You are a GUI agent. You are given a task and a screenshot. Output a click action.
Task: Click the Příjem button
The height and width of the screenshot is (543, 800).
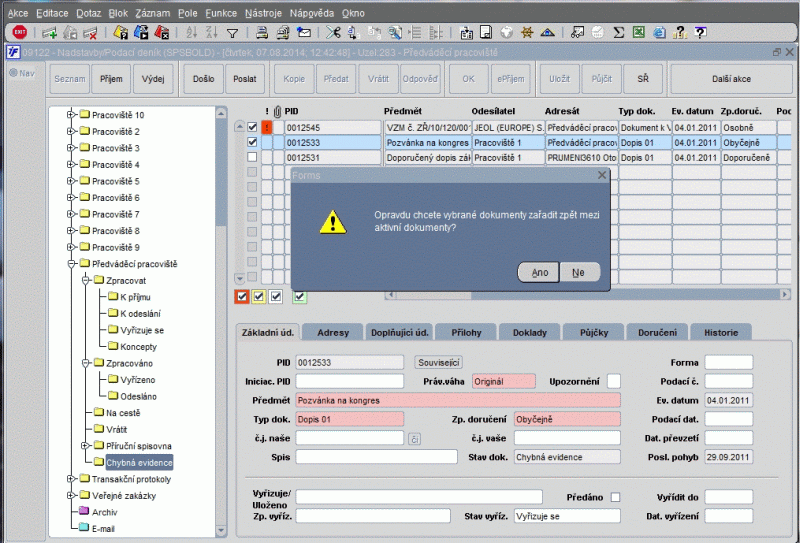tap(111, 79)
